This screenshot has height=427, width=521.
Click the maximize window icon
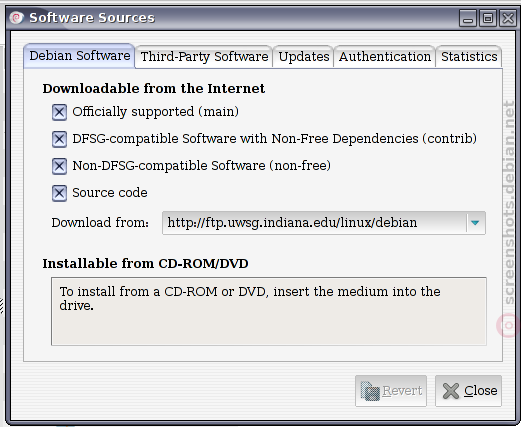pyautogui.click(x=488, y=18)
